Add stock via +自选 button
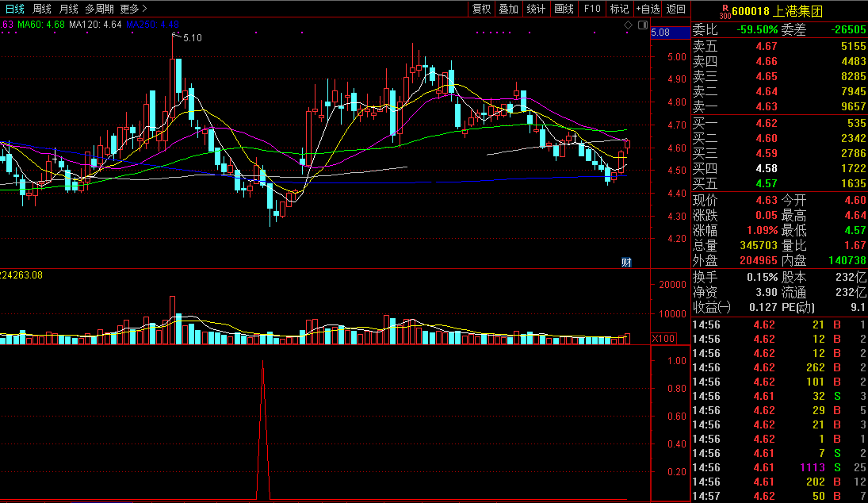 click(x=648, y=9)
